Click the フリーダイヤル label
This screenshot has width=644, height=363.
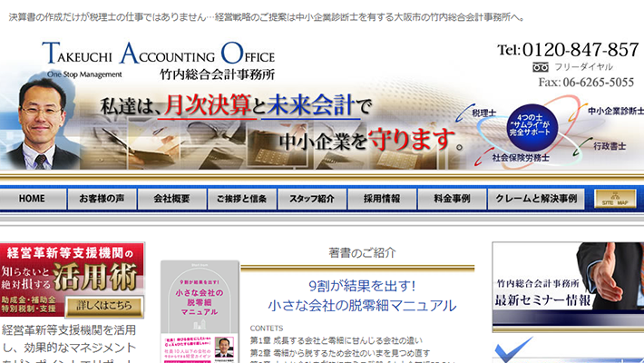pyautogui.click(x=583, y=67)
